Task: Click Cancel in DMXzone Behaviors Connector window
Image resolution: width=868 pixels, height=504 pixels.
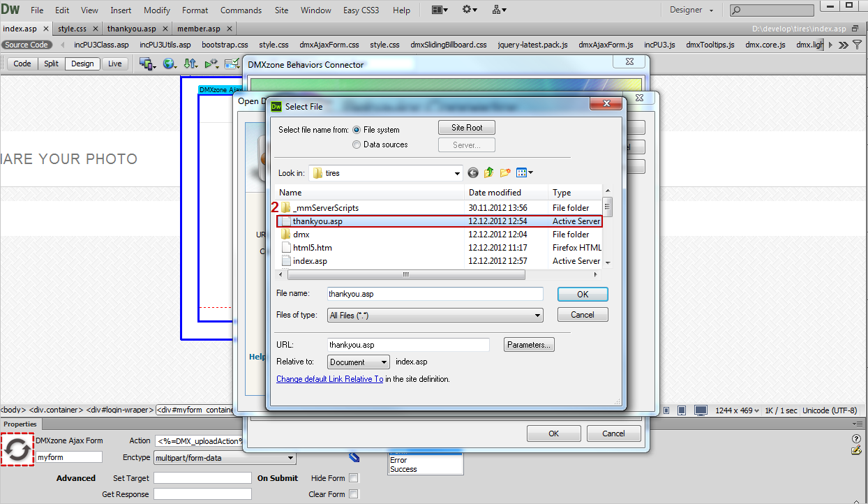Action: coord(614,433)
